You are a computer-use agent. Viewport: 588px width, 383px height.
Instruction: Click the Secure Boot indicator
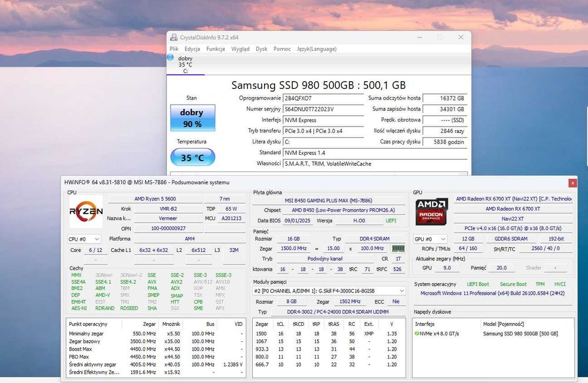click(513, 284)
